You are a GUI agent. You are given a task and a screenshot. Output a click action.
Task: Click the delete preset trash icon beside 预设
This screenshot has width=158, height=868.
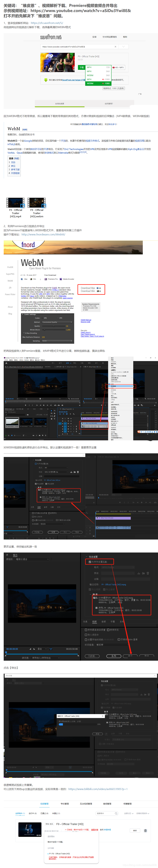(x=148, y=573)
